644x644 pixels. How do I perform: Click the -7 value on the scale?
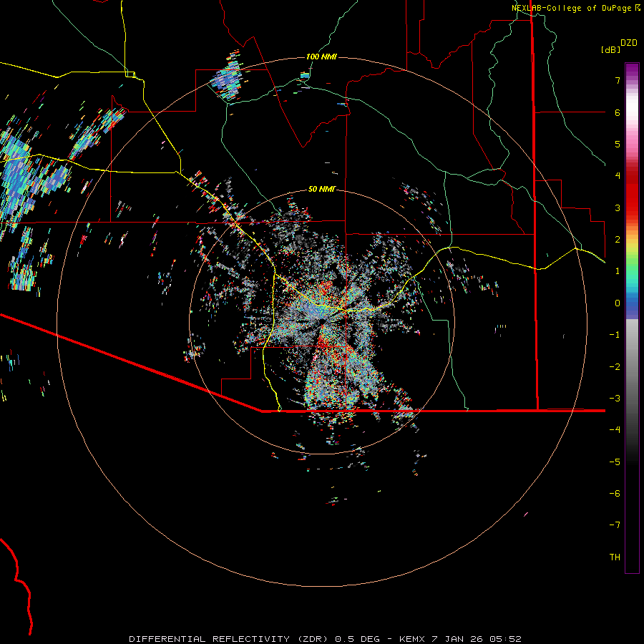(615, 525)
